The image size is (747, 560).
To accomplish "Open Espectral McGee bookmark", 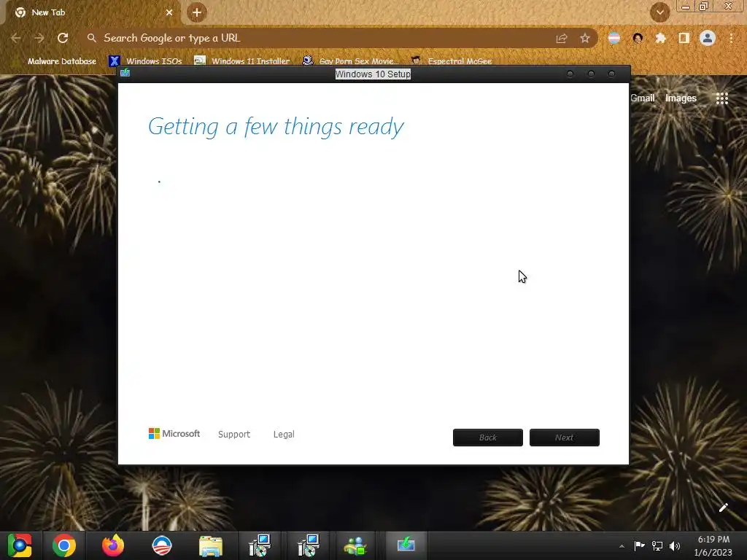I will (451, 61).
